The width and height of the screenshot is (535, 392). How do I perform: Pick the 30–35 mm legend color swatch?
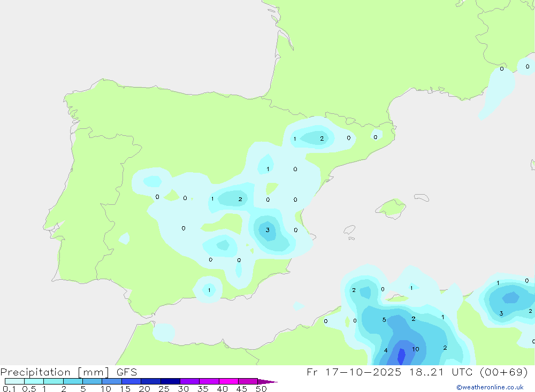click(x=189, y=381)
